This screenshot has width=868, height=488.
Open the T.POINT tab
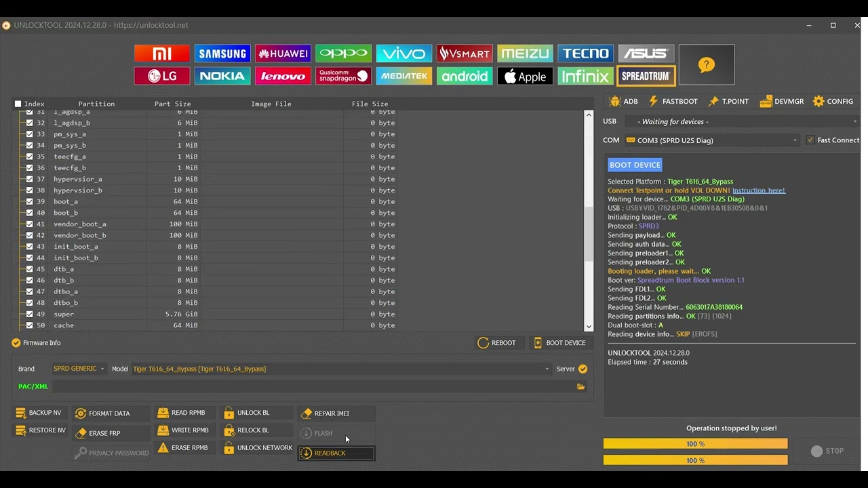(x=728, y=102)
